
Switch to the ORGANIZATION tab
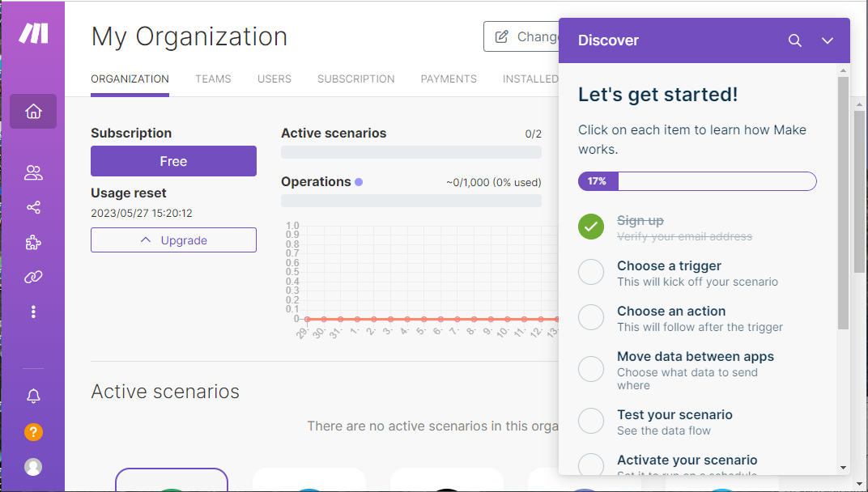130,79
